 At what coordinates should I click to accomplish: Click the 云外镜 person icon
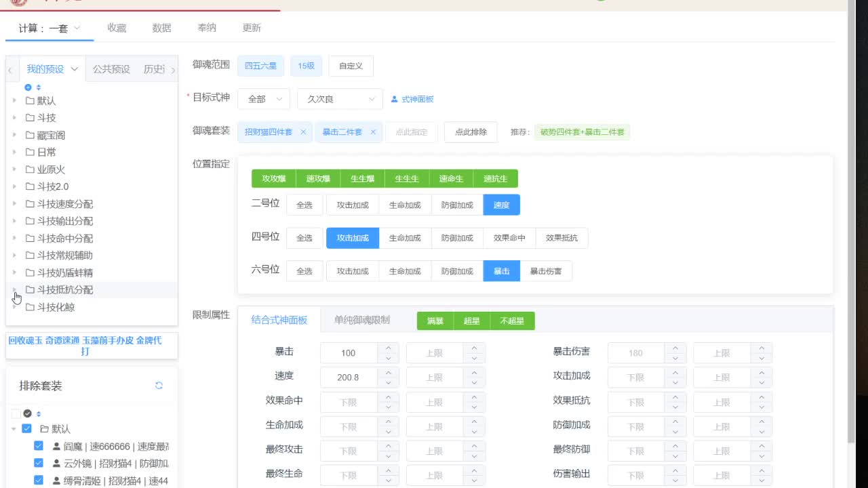pyautogui.click(x=57, y=464)
